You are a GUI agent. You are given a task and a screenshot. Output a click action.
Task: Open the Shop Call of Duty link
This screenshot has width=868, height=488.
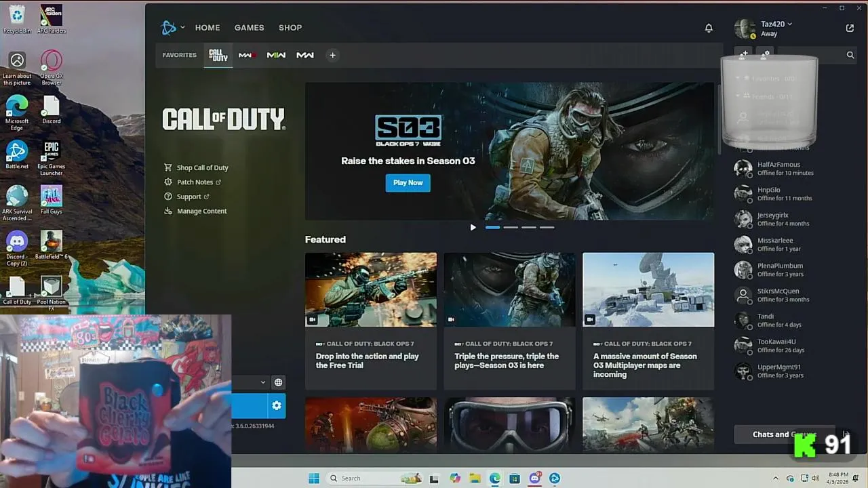tap(196, 167)
